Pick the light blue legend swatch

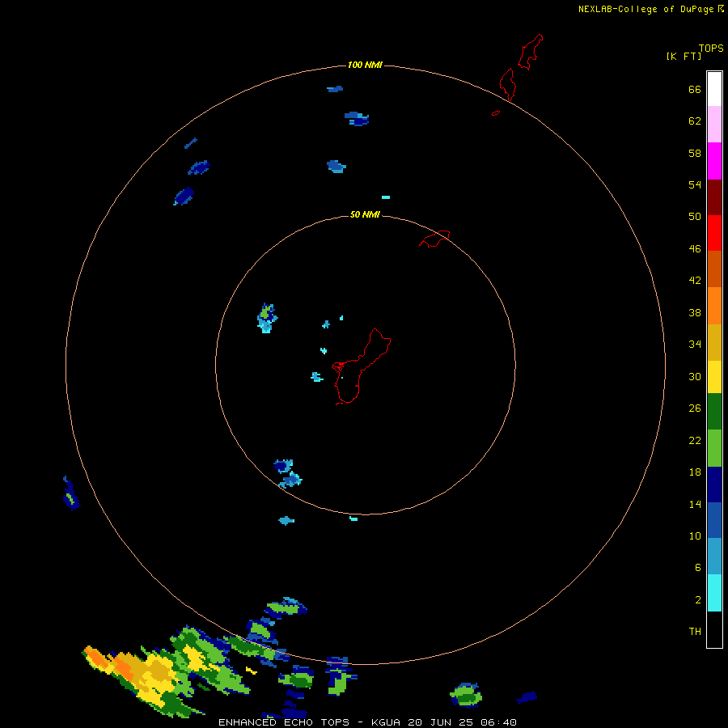tap(714, 557)
